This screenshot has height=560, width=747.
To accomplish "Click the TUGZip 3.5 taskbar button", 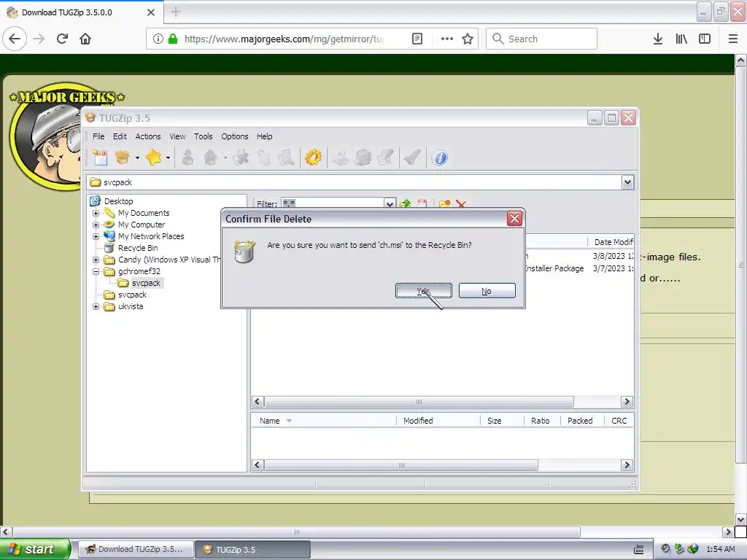I will (x=253, y=549).
